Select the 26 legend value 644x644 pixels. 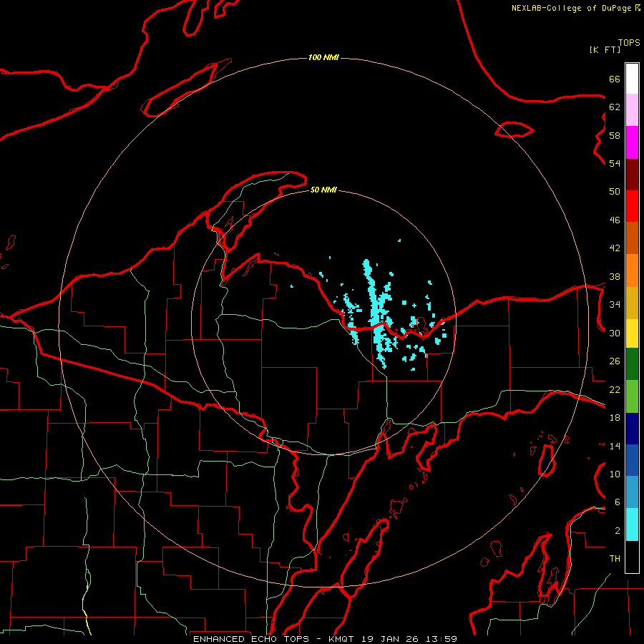point(615,361)
